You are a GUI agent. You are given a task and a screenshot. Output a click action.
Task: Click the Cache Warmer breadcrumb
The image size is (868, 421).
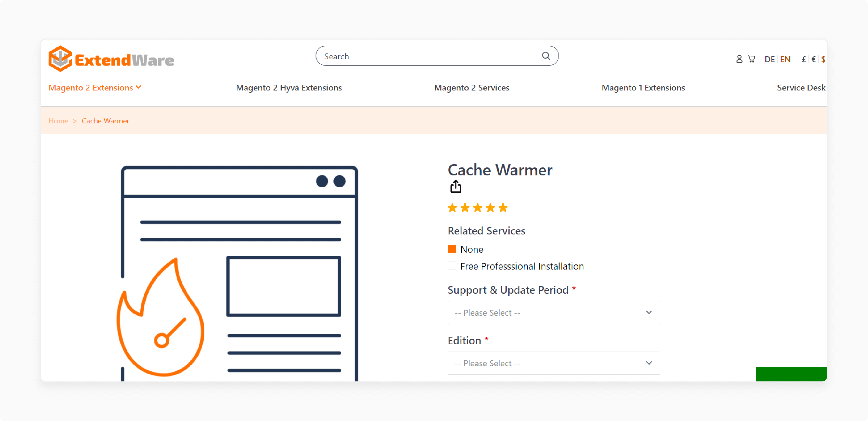click(105, 121)
